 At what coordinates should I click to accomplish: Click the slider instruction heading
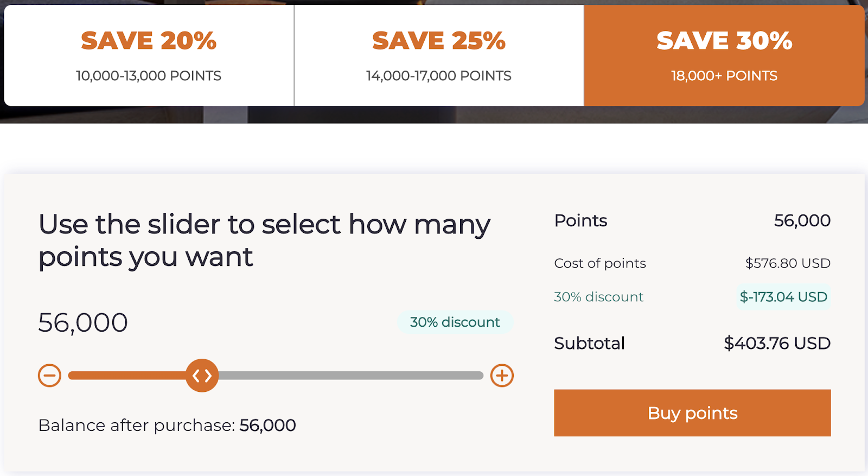point(264,240)
